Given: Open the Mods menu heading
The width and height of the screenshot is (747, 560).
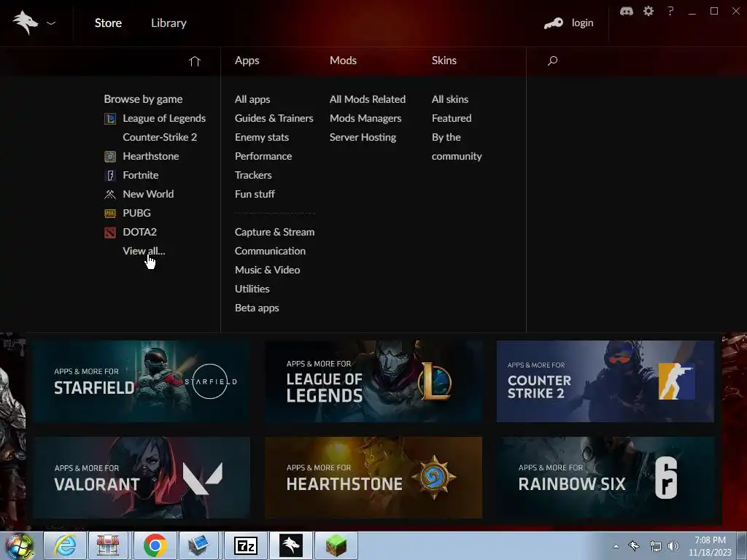Looking at the screenshot, I should (x=343, y=61).
